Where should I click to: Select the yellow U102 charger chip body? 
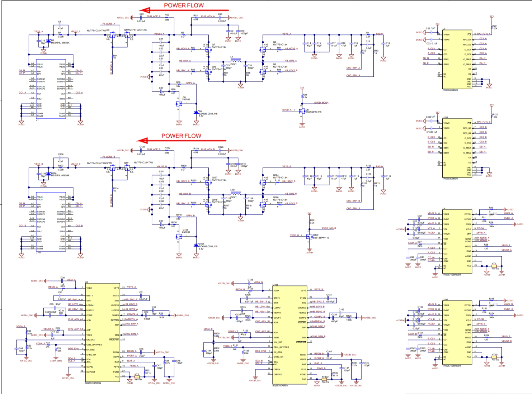[x=290, y=334]
